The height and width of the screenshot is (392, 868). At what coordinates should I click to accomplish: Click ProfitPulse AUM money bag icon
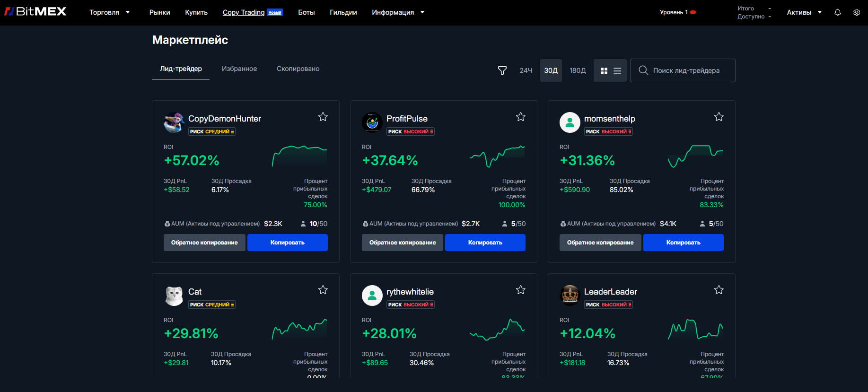pyautogui.click(x=365, y=224)
